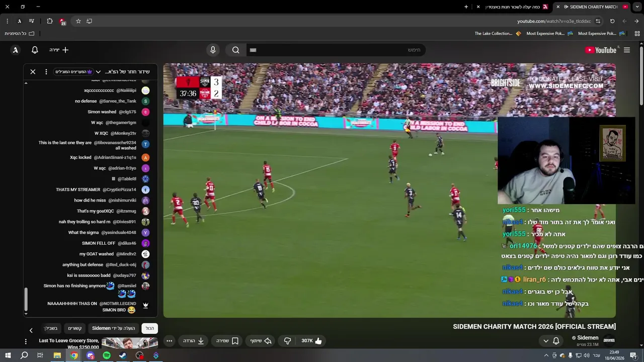Open Sidemen channel avatar

[609, 340]
